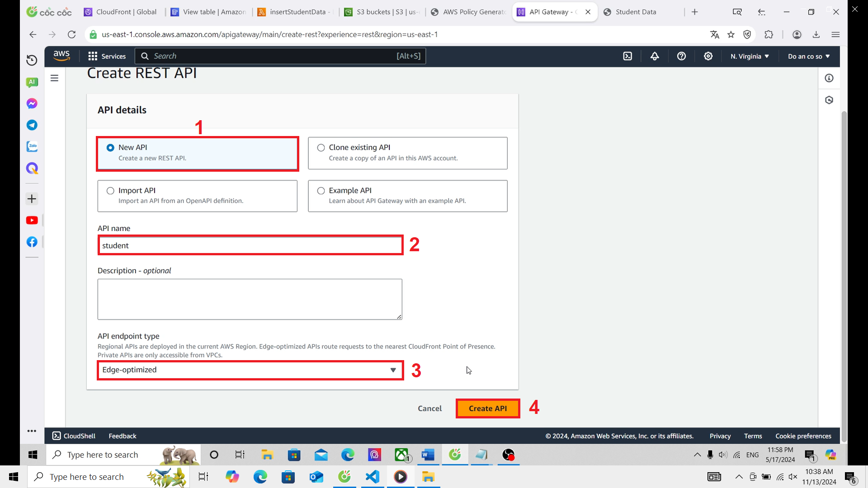The image size is (868, 488).
Task: Open AWS help menu
Action: tap(681, 56)
